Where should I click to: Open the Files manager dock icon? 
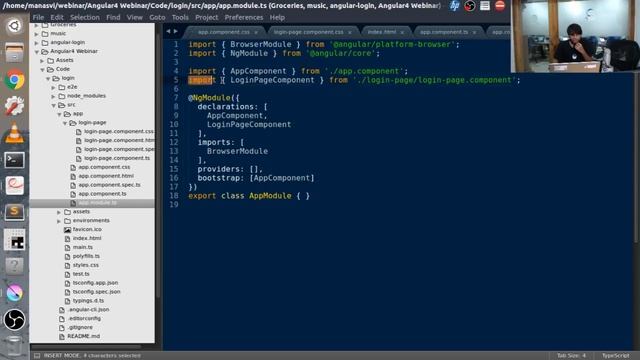tap(14, 53)
